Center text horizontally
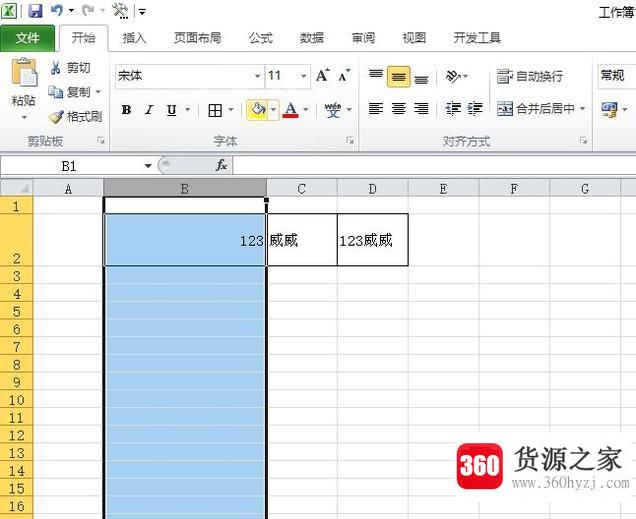636x519 pixels. pos(399,109)
